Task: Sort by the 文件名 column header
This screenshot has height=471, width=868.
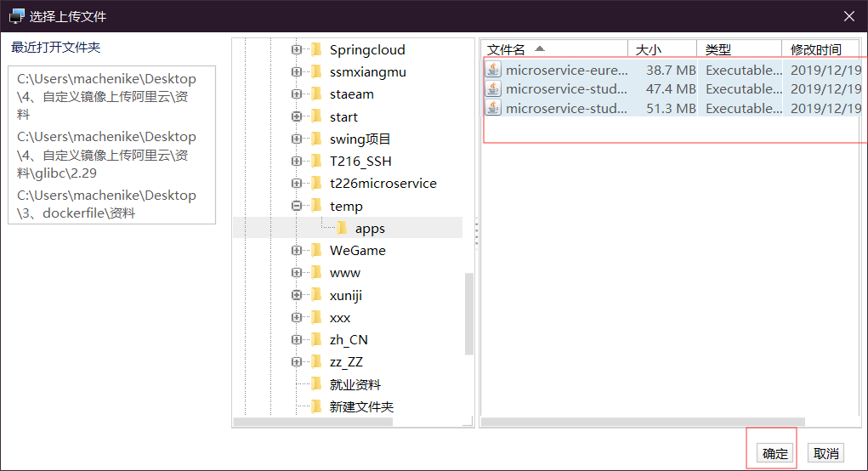Action: click(x=554, y=49)
